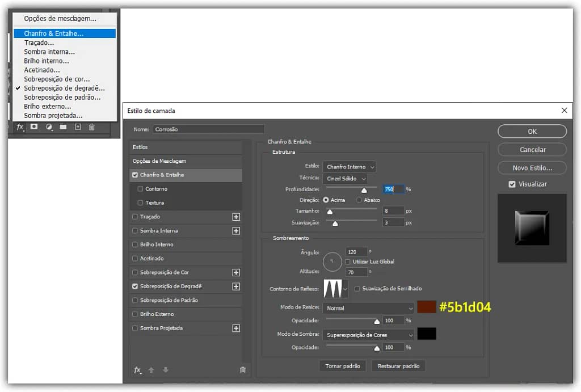Click the Profundidade field showing 750
This screenshot has height=392, width=581.
394,189
